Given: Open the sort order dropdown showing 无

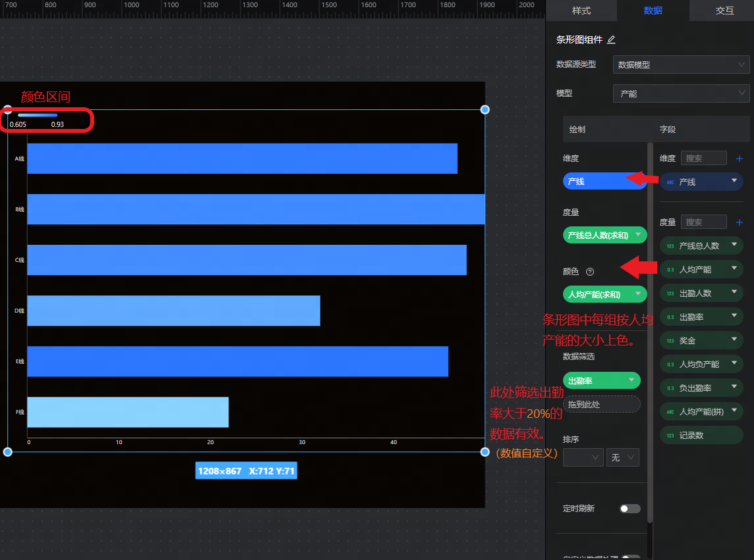Looking at the screenshot, I should [x=622, y=457].
